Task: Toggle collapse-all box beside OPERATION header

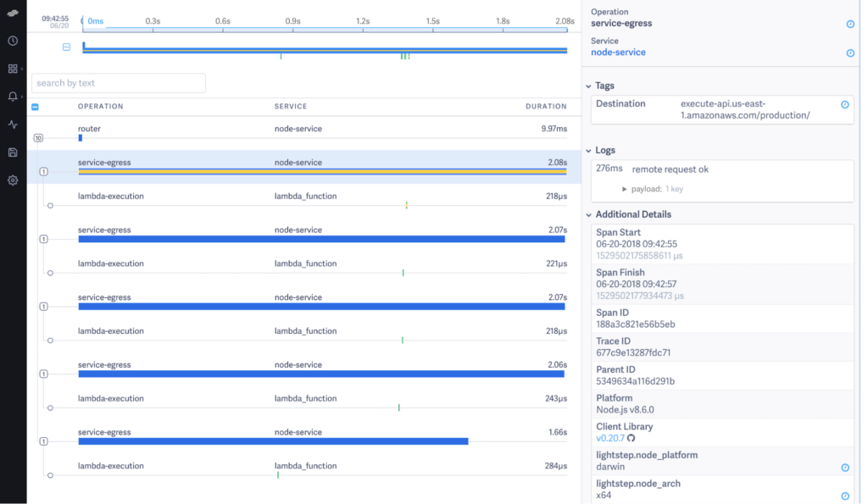Action: pyautogui.click(x=35, y=107)
